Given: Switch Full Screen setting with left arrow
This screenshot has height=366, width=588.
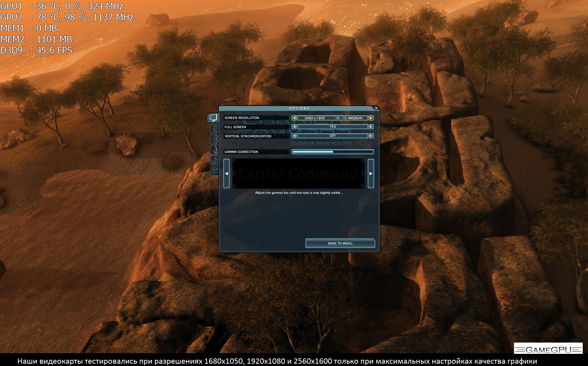Looking at the screenshot, I should click(x=294, y=127).
